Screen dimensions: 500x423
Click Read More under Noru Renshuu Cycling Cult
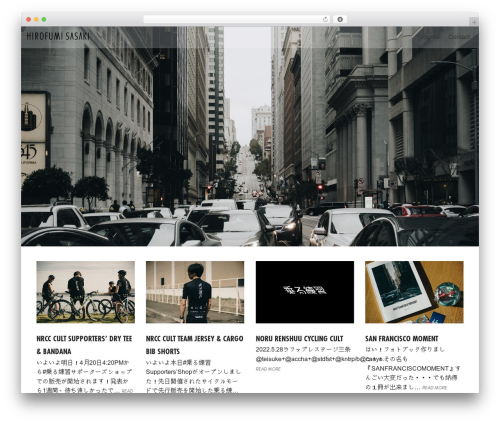(x=268, y=369)
